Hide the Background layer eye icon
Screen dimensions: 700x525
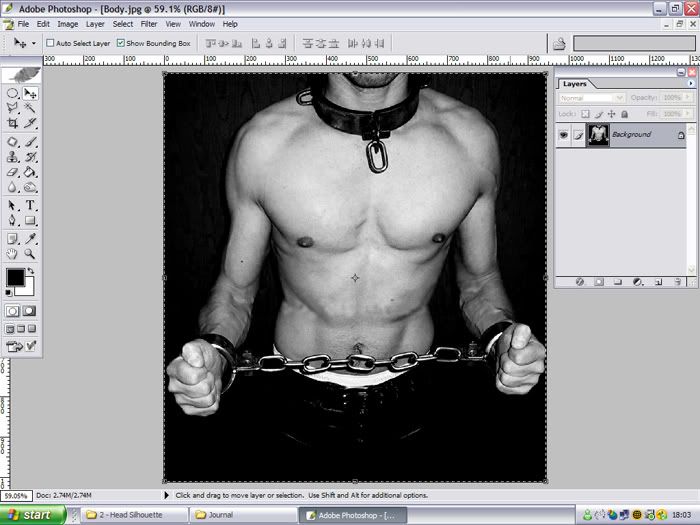coord(564,134)
